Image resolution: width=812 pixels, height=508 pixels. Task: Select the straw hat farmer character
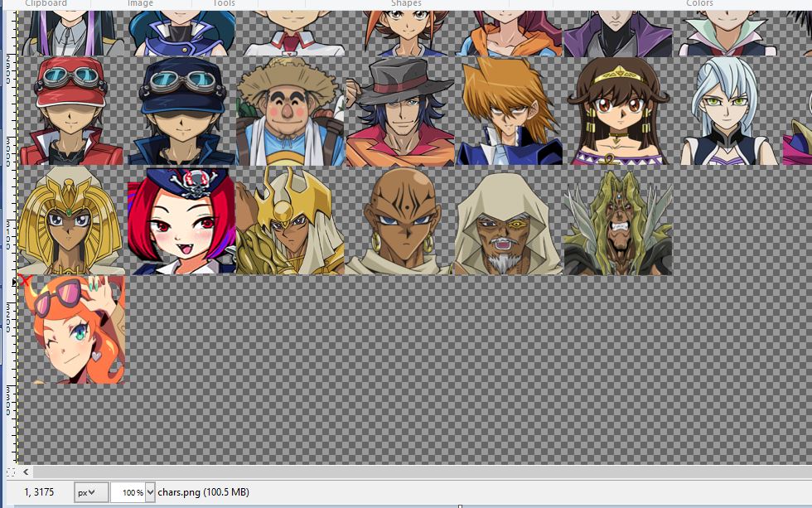(x=290, y=111)
